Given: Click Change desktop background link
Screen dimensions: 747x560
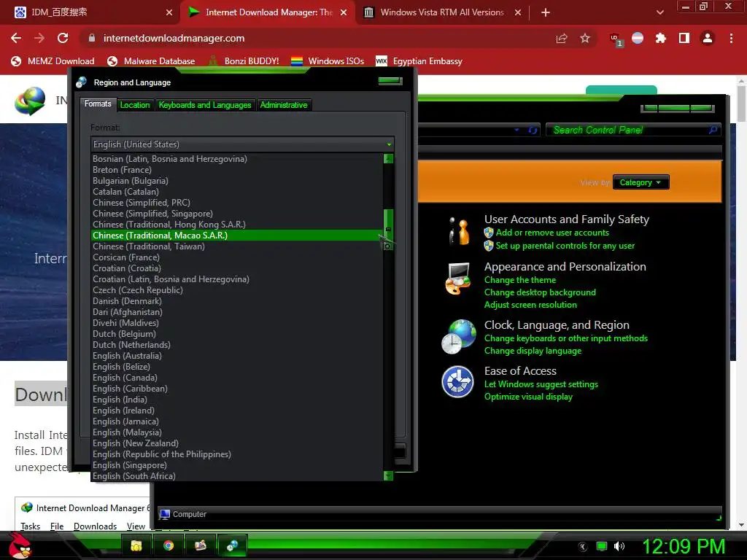Looking at the screenshot, I should click(x=540, y=292).
